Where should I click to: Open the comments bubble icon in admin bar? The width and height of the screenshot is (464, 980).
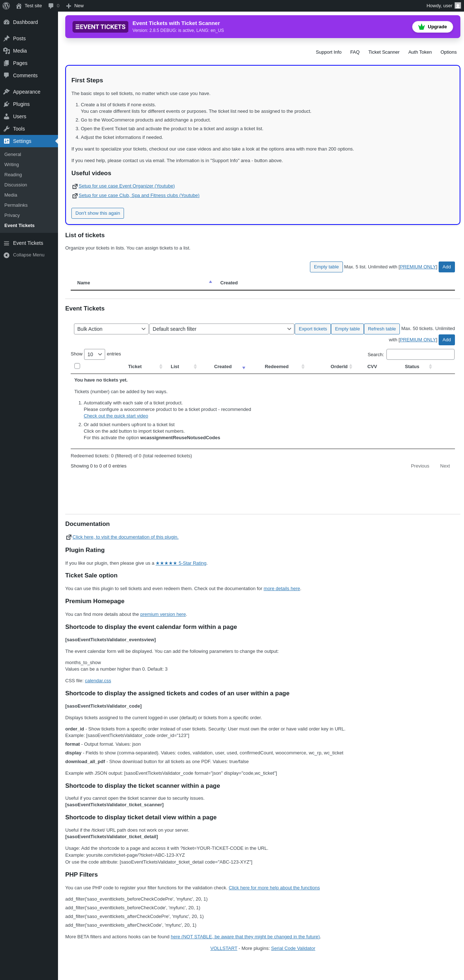(x=51, y=6)
